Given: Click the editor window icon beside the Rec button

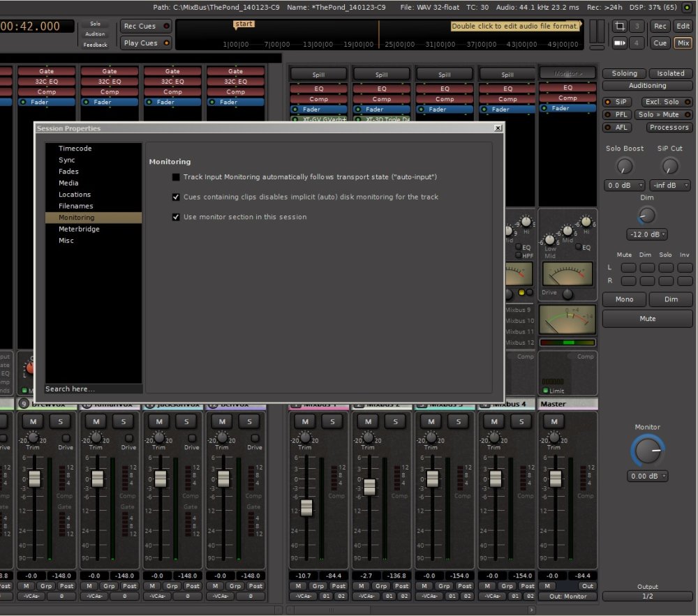Looking at the screenshot, I should (x=620, y=26).
